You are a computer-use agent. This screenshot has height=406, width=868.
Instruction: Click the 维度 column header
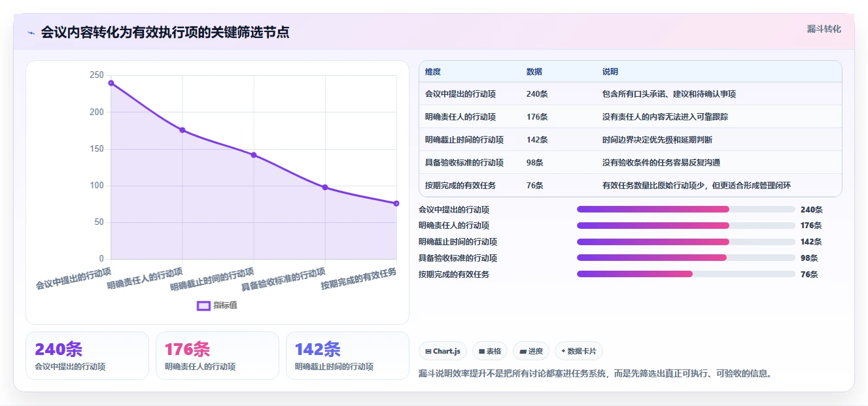click(x=433, y=72)
